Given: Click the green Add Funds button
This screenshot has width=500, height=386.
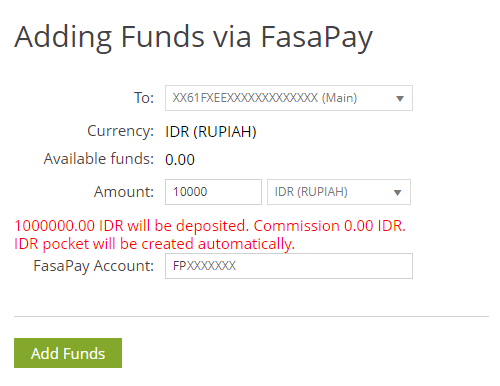Looking at the screenshot, I should click(68, 353).
